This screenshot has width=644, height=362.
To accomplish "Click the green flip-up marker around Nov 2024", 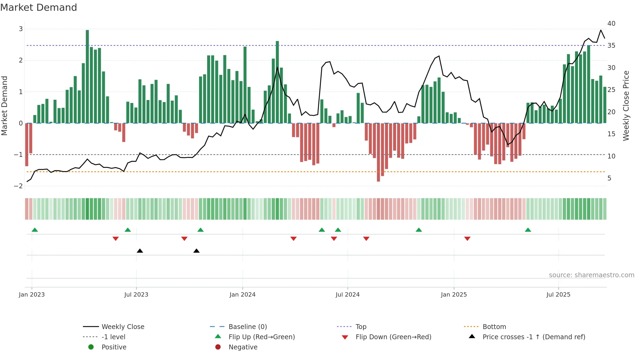I will click(419, 230).
